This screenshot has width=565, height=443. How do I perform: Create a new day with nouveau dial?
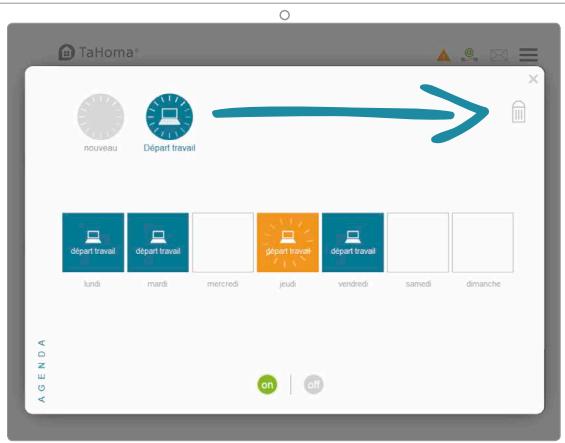pos(101,117)
